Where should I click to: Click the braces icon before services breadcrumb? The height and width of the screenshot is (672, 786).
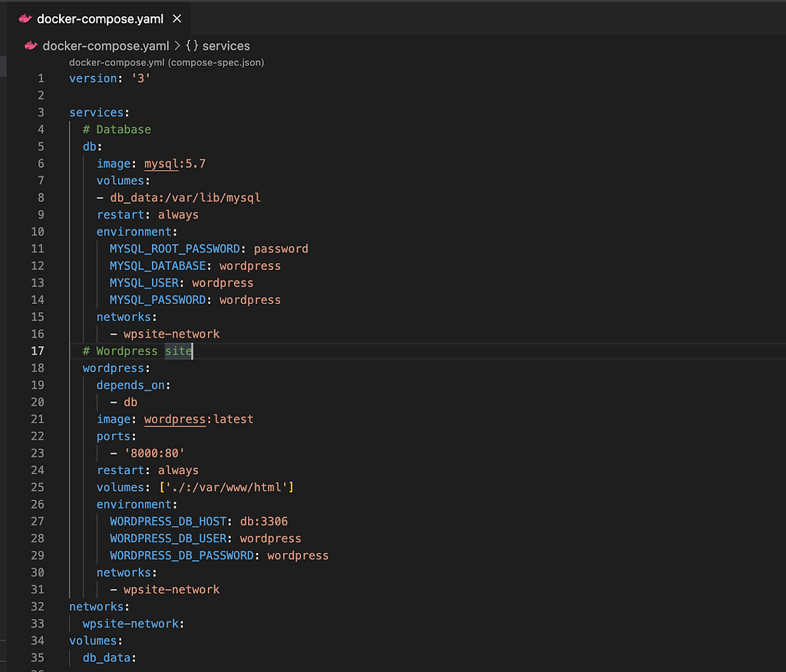(192, 45)
